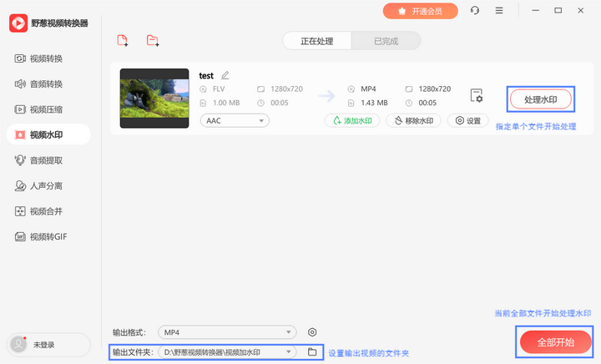Switch to 已完成 tab
The width and height of the screenshot is (601, 364).
[x=386, y=41]
